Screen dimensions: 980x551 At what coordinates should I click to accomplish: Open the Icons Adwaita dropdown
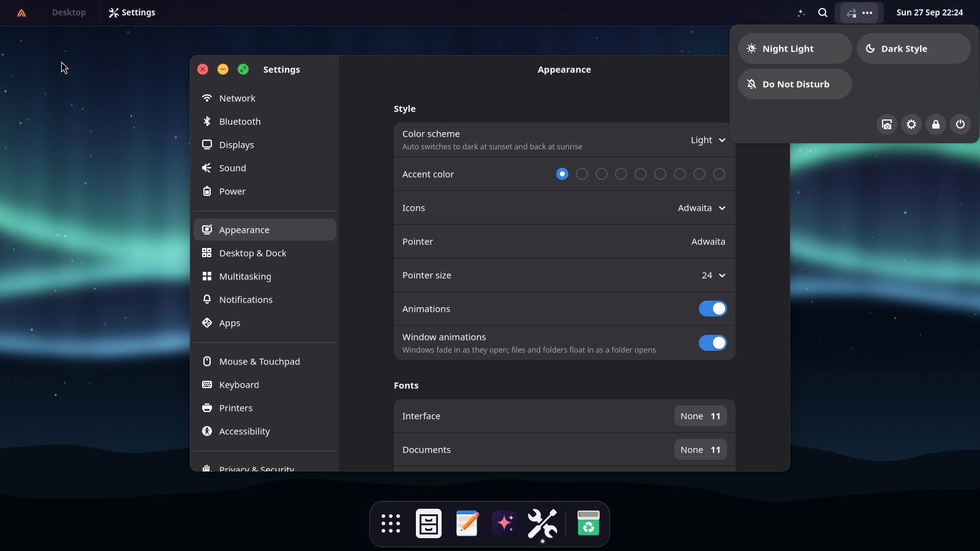[x=702, y=208]
